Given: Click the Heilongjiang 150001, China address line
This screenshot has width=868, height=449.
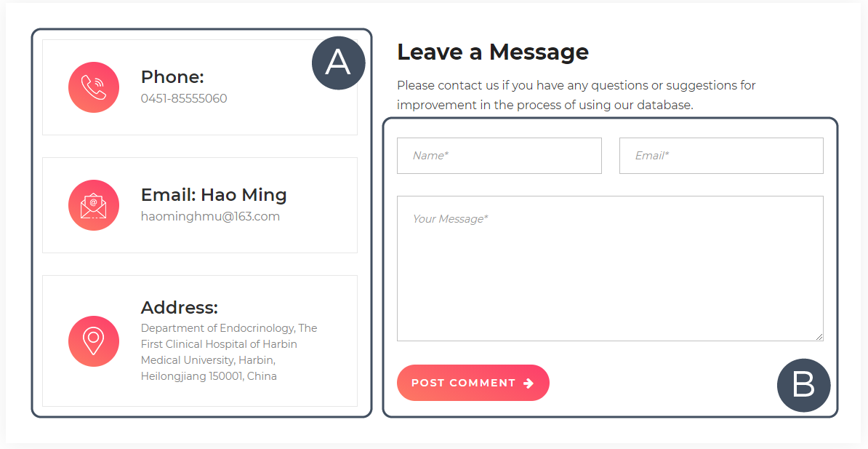Looking at the screenshot, I should coord(209,376).
